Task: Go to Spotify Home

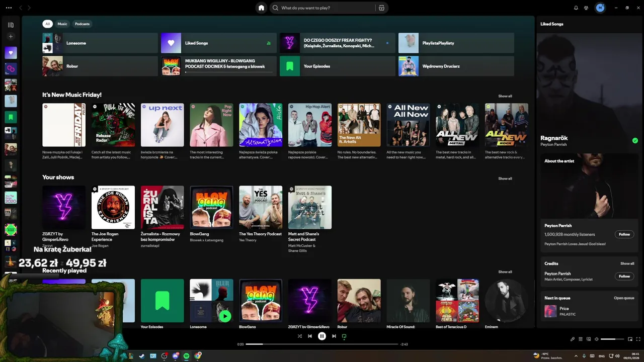Action: (x=261, y=8)
